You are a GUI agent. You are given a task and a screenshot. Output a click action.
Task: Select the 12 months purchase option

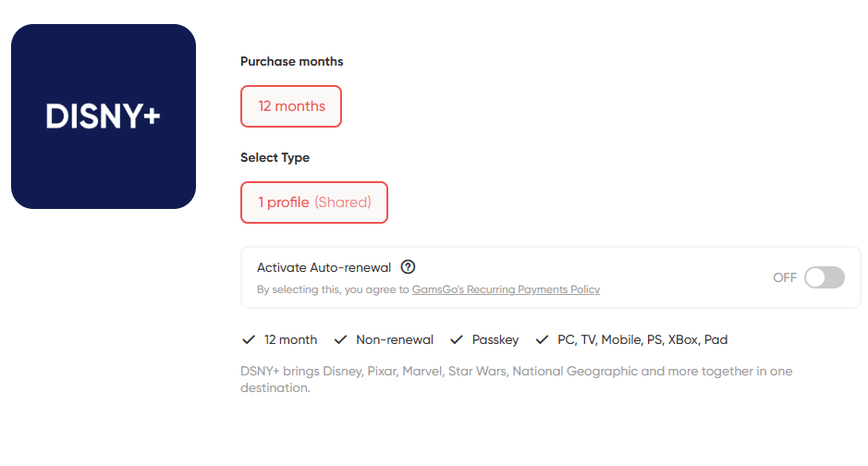pos(291,106)
